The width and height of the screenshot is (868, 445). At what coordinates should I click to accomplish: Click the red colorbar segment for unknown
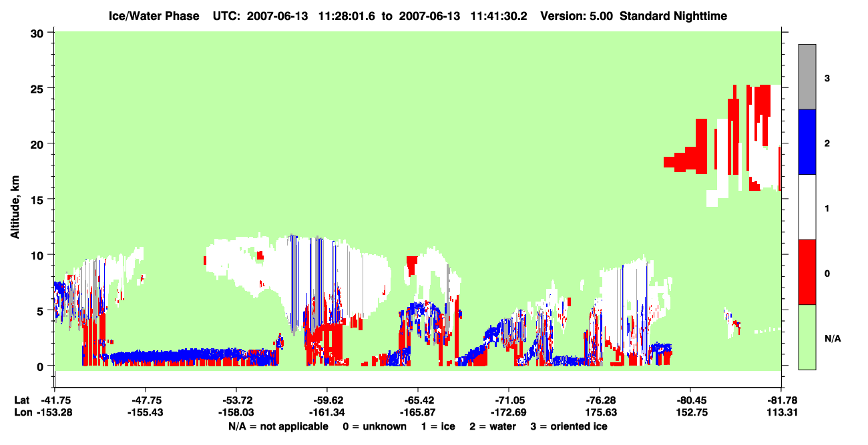click(807, 272)
